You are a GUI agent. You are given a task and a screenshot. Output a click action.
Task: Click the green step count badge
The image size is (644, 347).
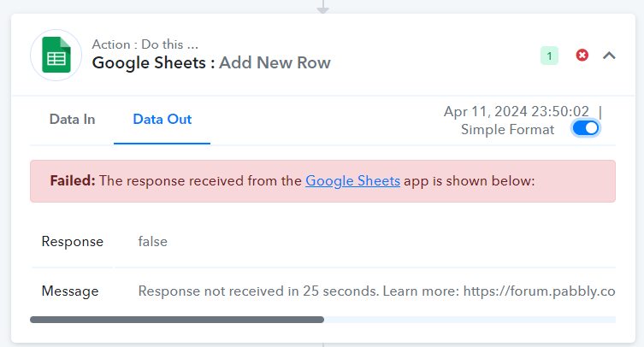[549, 56]
